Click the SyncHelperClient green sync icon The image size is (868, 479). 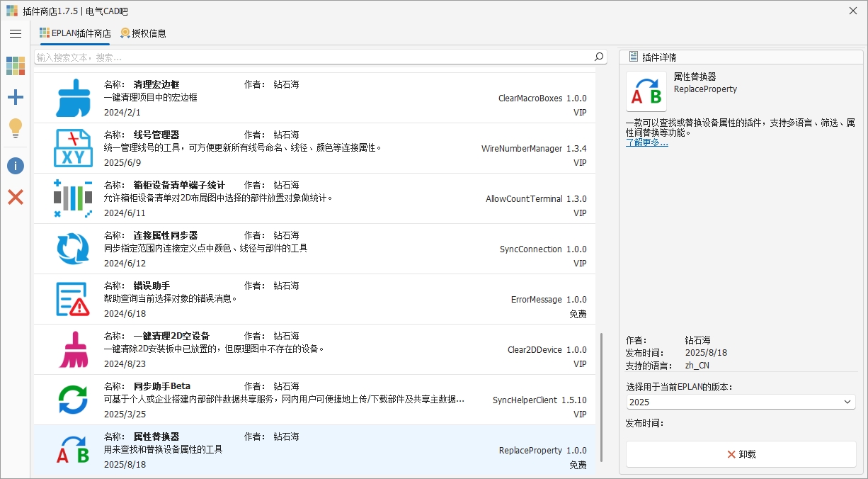click(x=73, y=400)
